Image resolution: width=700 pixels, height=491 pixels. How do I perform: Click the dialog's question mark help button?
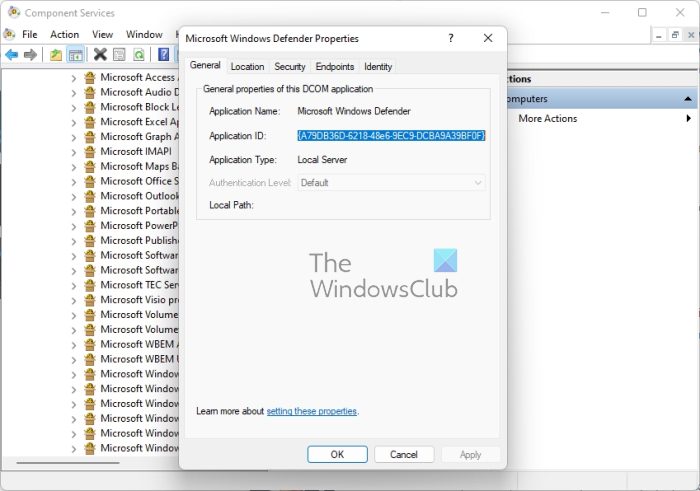pyautogui.click(x=451, y=38)
